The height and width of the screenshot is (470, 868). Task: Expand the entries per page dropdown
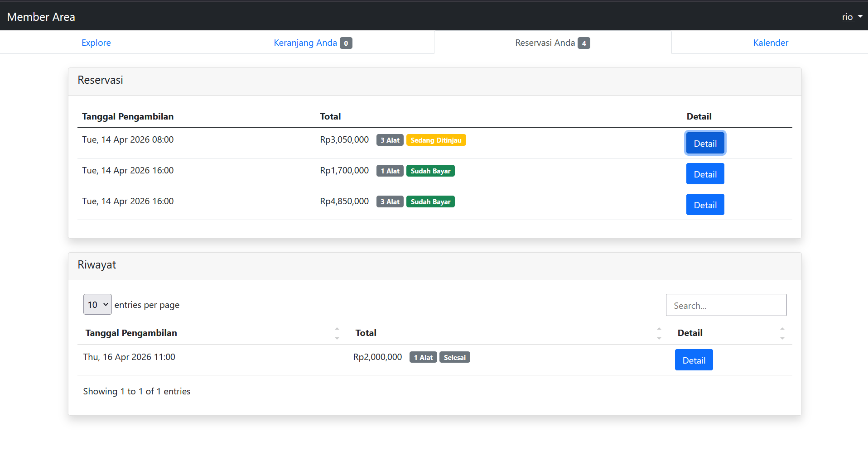click(97, 304)
